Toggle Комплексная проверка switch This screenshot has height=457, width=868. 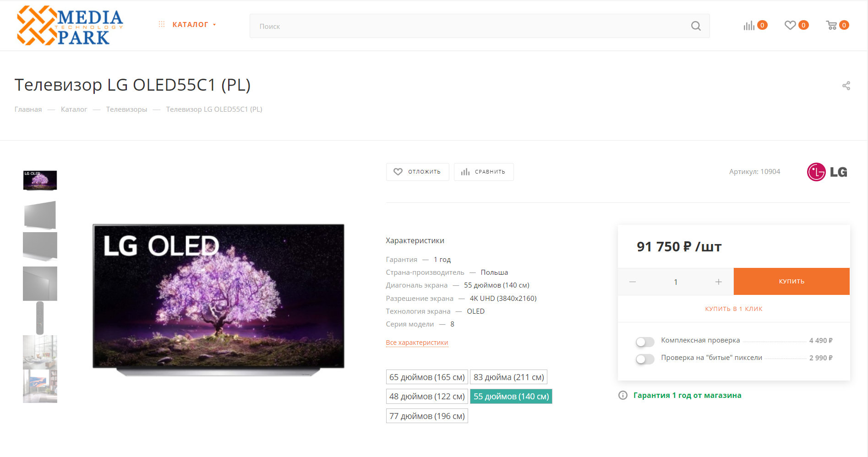tap(645, 342)
